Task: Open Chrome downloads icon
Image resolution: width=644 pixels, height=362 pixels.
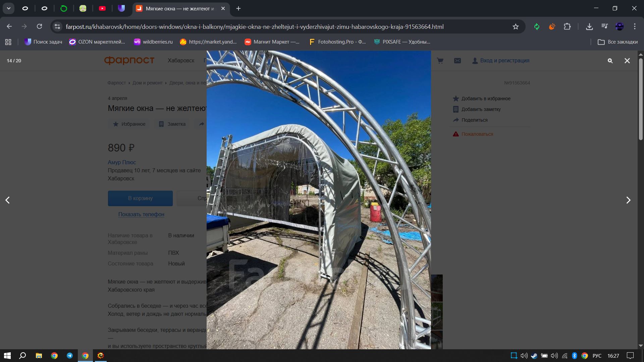Action: coord(589,26)
